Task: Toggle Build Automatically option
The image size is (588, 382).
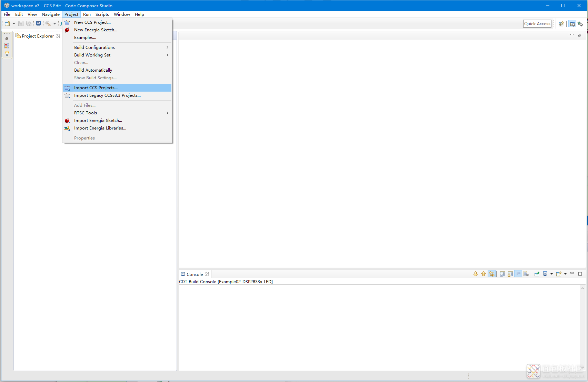Action: [93, 70]
